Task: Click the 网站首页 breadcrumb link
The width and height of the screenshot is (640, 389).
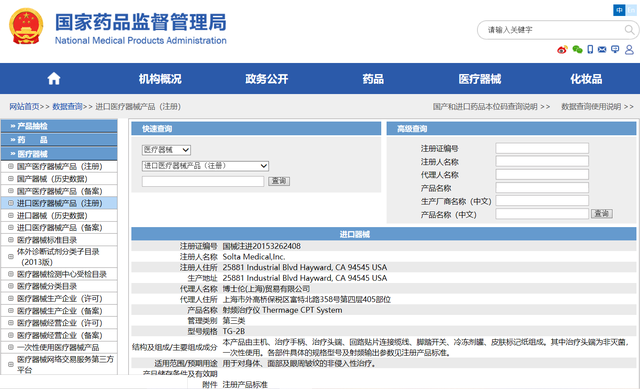Action: coord(24,107)
